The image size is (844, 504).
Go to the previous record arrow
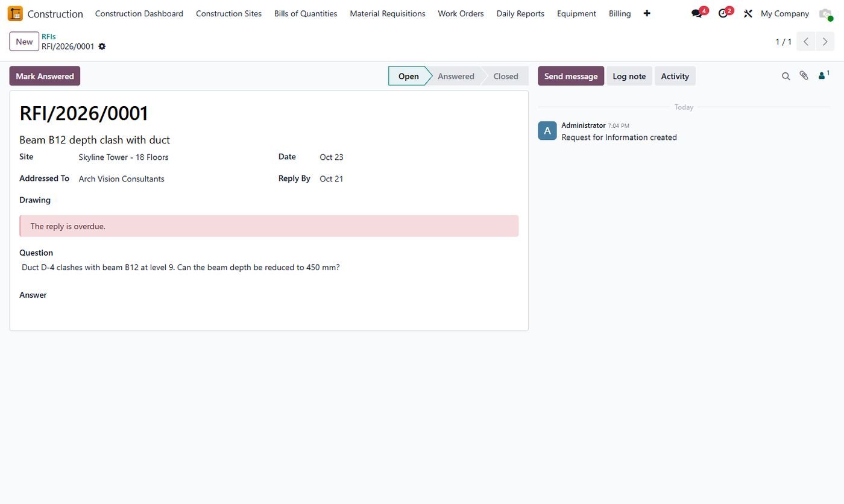coord(806,42)
